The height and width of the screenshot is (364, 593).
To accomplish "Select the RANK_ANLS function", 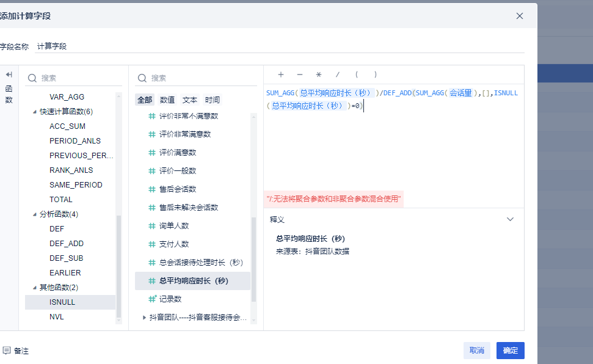I will [71, 170].
